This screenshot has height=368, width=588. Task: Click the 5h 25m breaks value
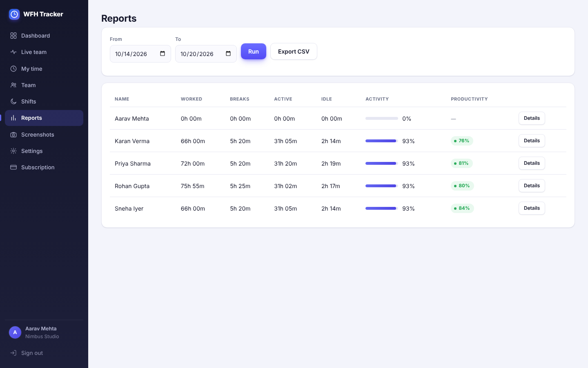point(240,186)
